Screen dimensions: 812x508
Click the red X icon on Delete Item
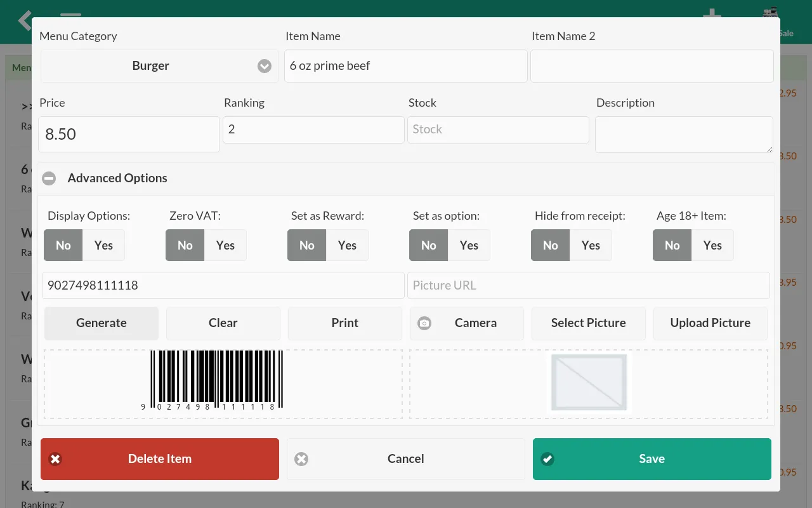[55, 459]
